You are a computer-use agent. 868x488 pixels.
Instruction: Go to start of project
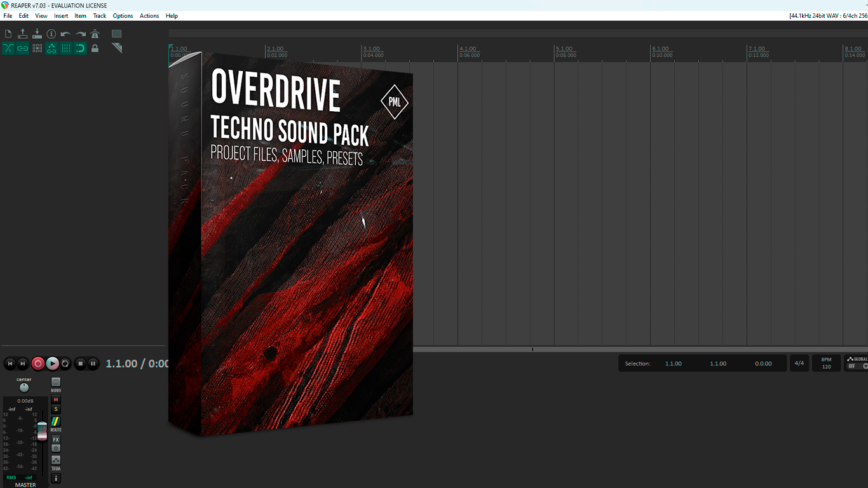tap(10, 363)
